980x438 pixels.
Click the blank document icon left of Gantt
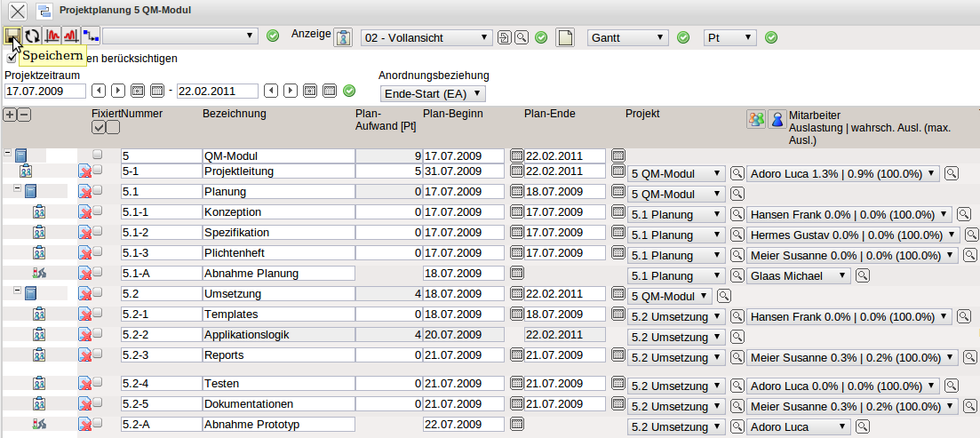pos(565,37)
